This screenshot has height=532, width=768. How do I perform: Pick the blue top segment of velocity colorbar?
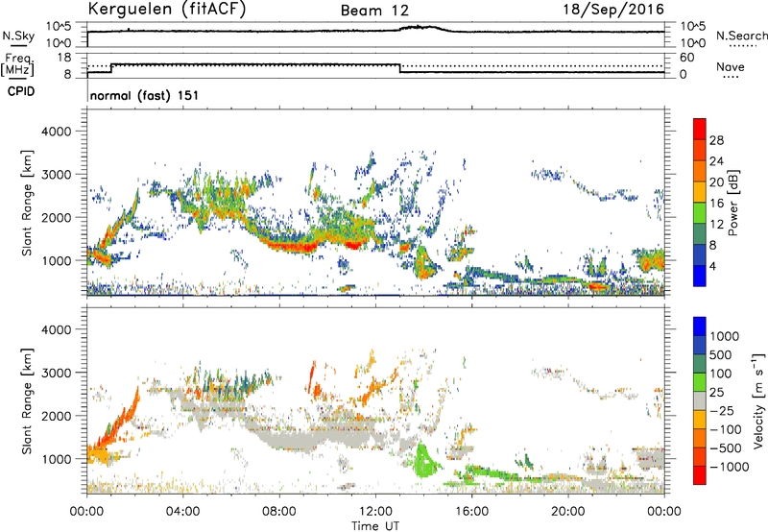pyautogui.click(x=700, y=326)
